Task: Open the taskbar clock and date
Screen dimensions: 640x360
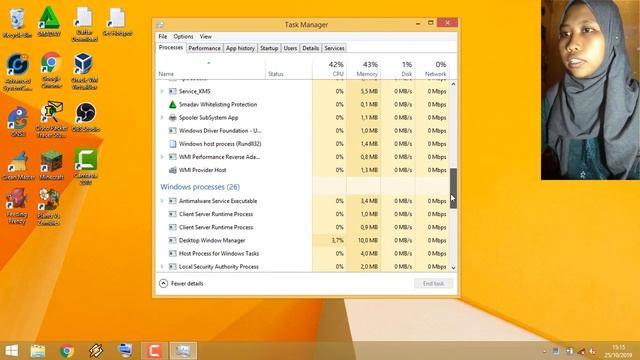Action: point(618,351)
